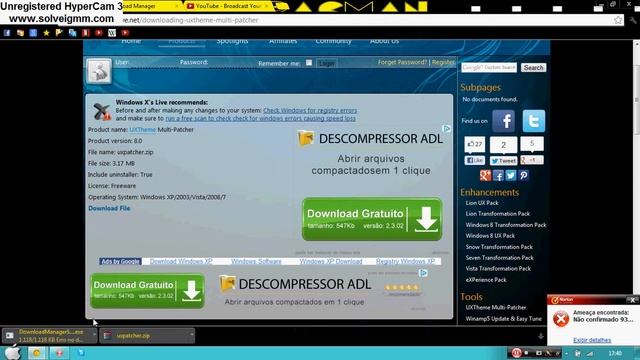
Task: Click the Download File link
Action: pyautogui.click(x=109, y=208)
